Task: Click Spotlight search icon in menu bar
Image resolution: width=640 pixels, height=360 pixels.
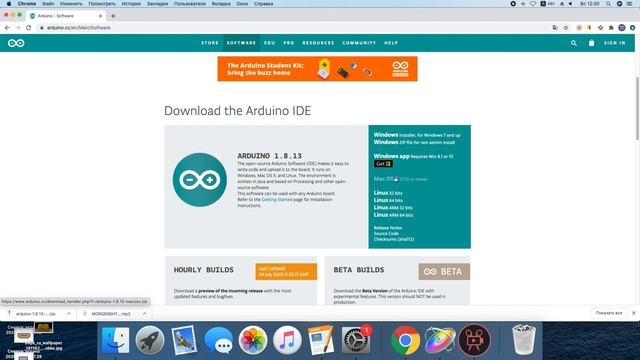Action: (x=608, y=4)
